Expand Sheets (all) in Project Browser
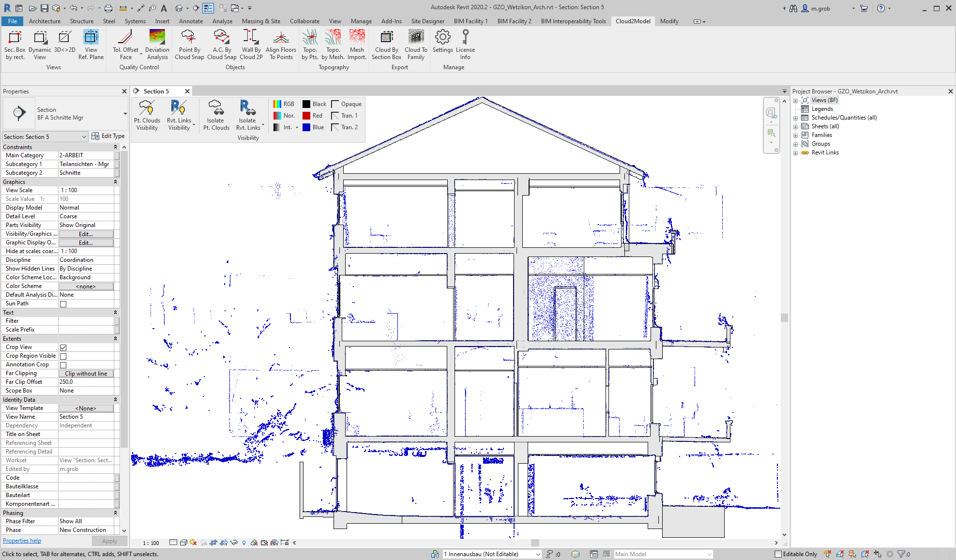The height and width of the screenshot is (560, 956). pyautogui.click(x=795, y=127)
